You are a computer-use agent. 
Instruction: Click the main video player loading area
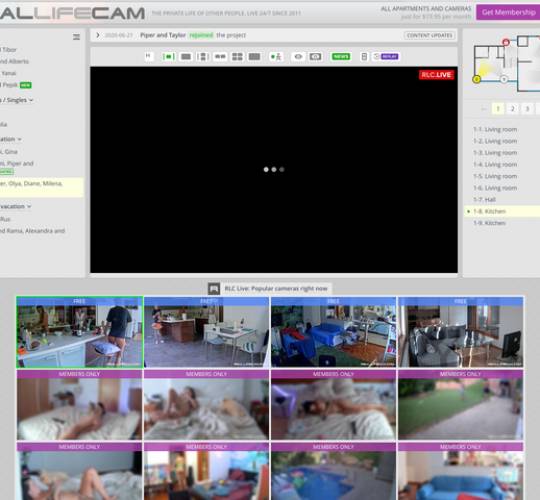[x=274, y=169]
